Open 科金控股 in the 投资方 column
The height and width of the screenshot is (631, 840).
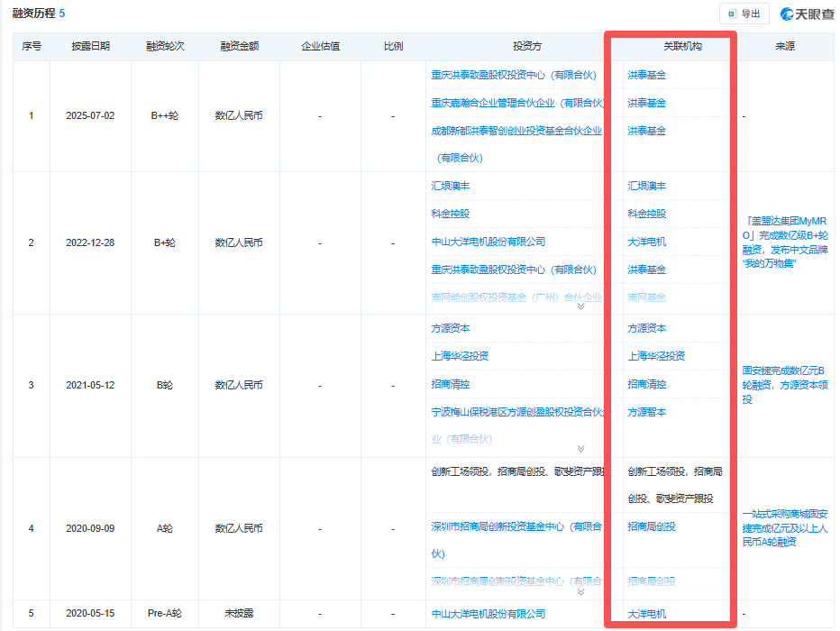pos(451,214)
